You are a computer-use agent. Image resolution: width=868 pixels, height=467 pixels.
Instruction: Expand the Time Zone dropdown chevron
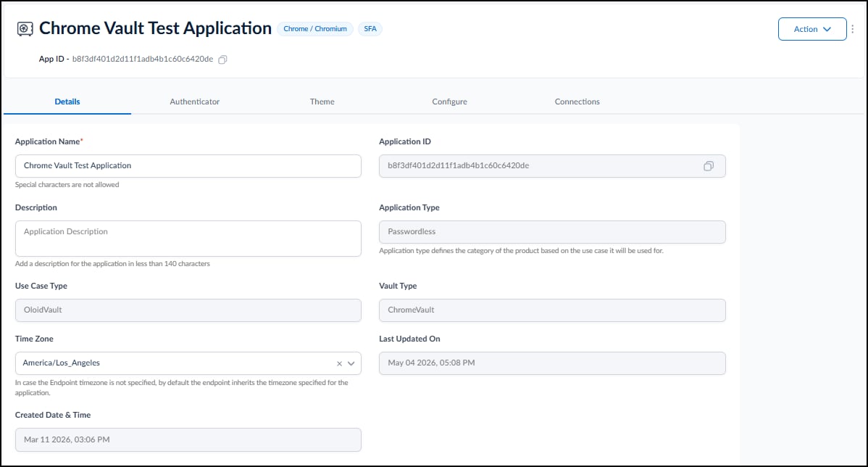pyautogui.click(x=351, y=363)
